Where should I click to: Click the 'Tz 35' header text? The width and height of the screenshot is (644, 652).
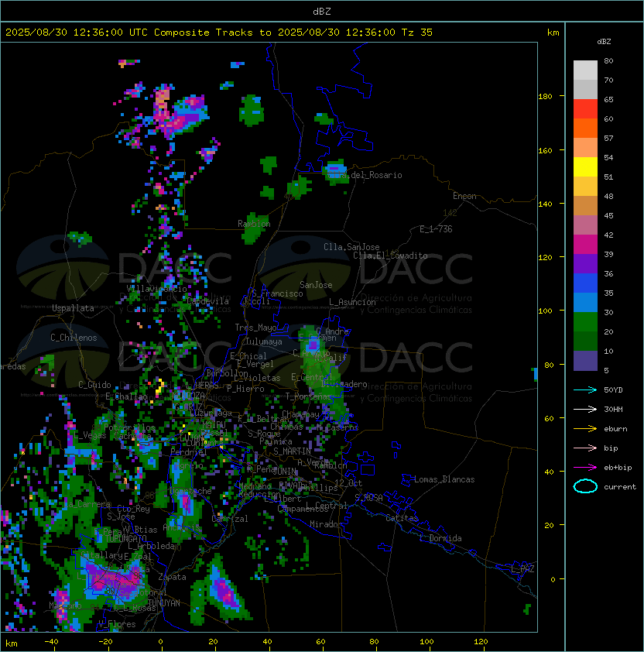click(417, 33)
